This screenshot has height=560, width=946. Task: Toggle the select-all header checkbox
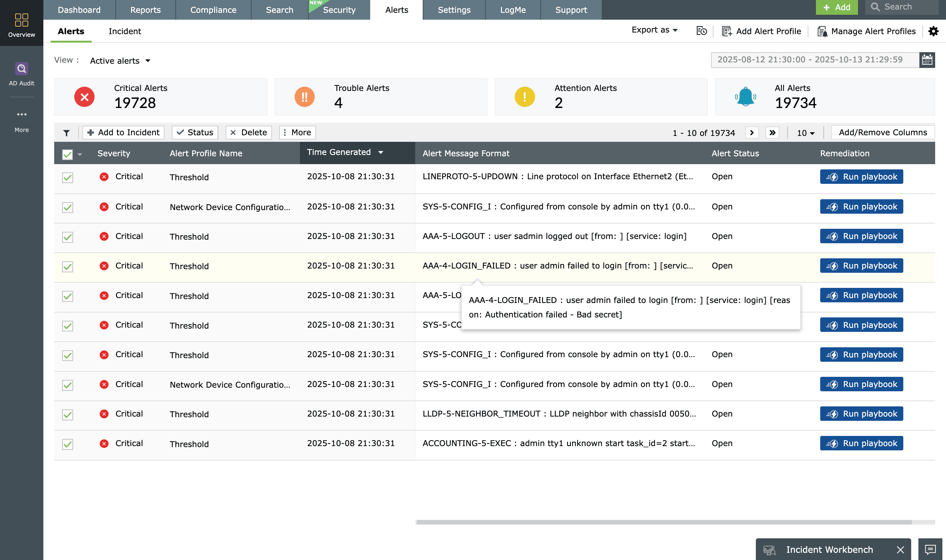[x=68, y=154]
